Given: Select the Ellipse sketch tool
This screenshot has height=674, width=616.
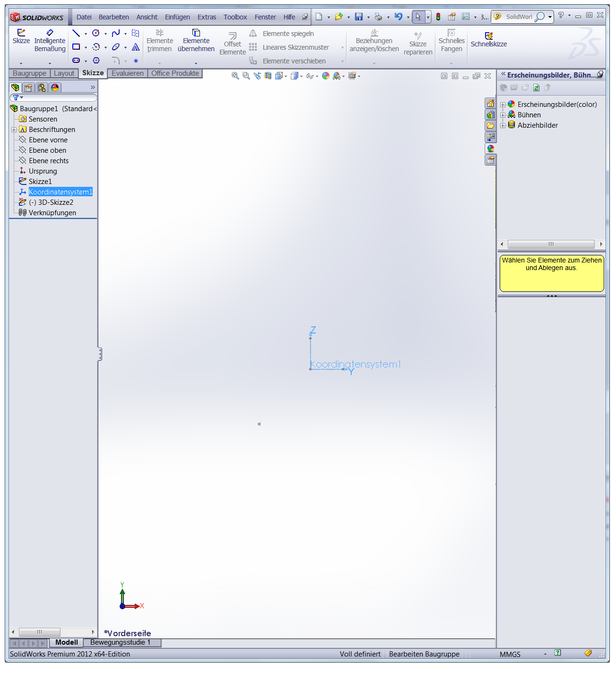Looking at the screenshot, I should [116, 47].
